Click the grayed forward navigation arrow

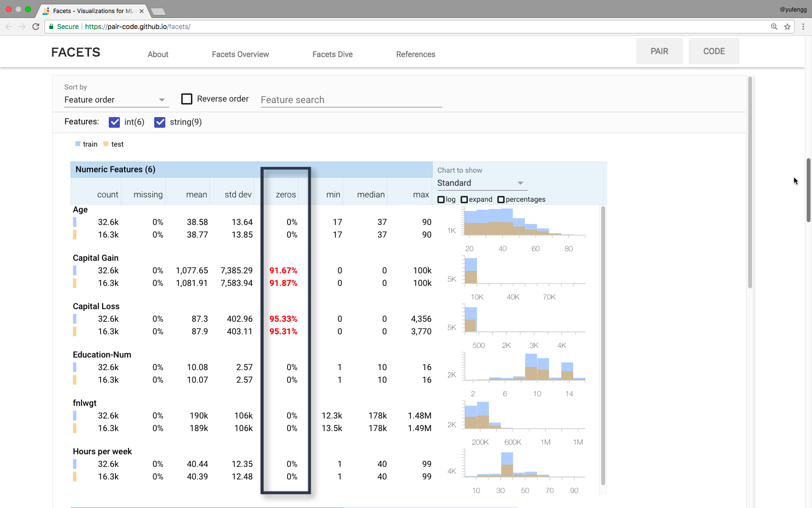pos(22,27)
